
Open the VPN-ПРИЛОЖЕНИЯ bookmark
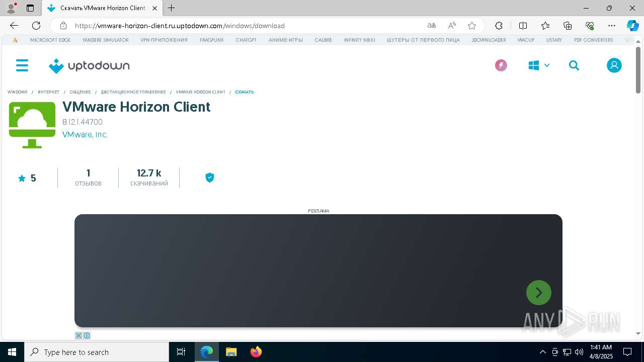[164, 40]
